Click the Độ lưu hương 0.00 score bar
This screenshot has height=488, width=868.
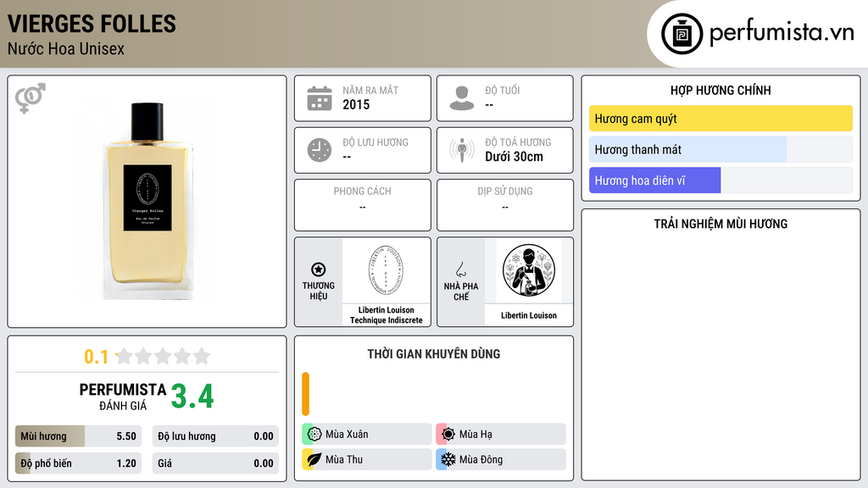(215, 436)
